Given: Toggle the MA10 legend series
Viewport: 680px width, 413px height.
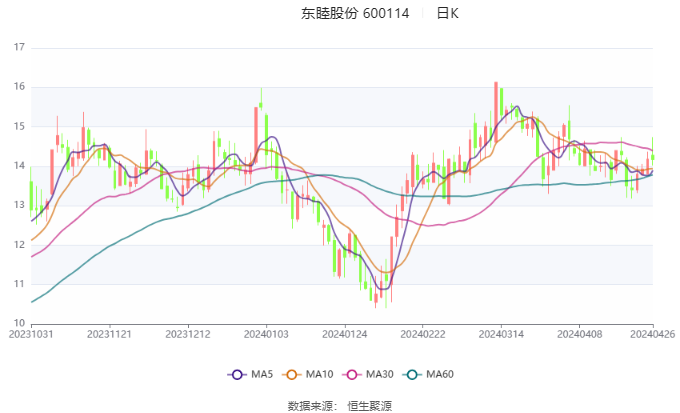Looking at the screenshot, I should click(x=307, y=374).
